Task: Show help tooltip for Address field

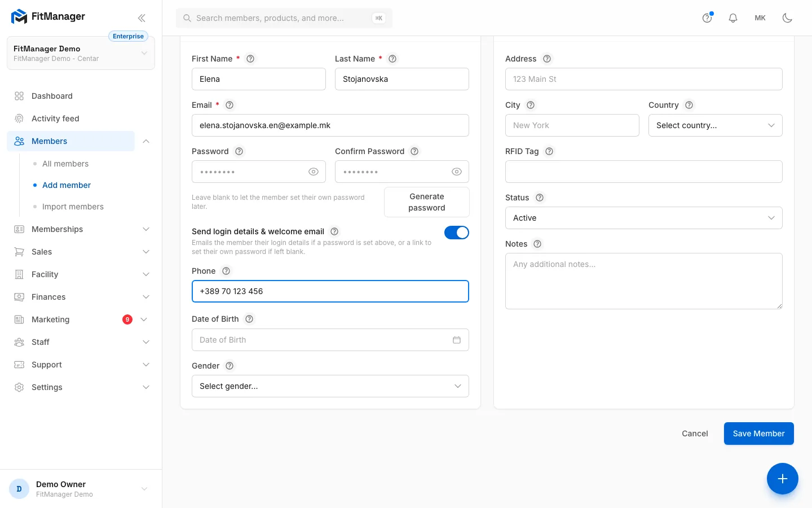Action: (x=547, y=59)
